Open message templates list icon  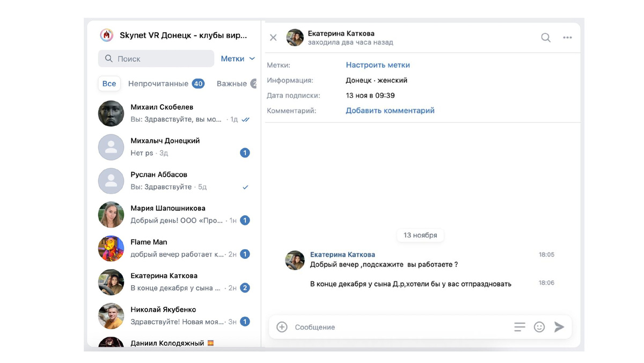click(x=519, y=326)
